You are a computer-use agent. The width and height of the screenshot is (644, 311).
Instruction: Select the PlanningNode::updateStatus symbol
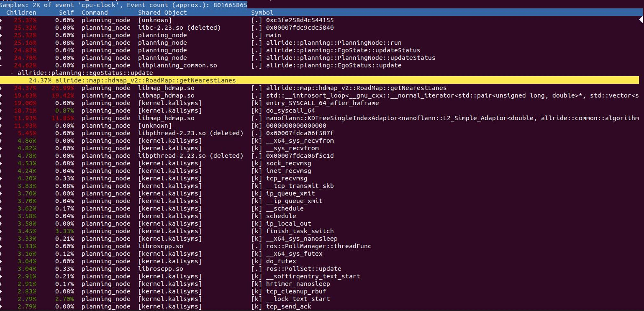coord(351,58)
